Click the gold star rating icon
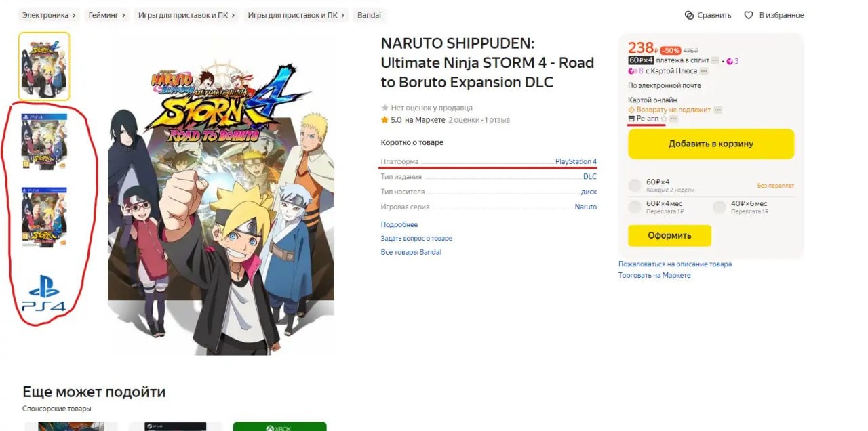The image size is (868, 431). pos(384,120)
